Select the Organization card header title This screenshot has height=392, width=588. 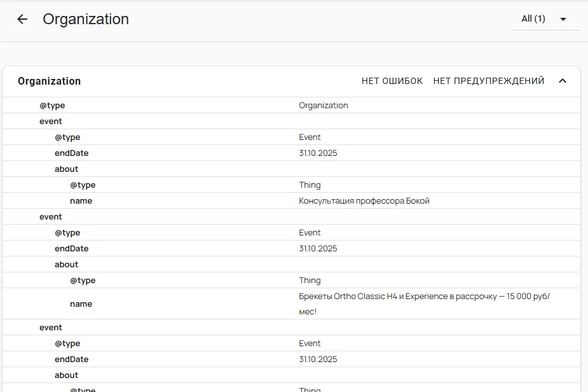49,81
